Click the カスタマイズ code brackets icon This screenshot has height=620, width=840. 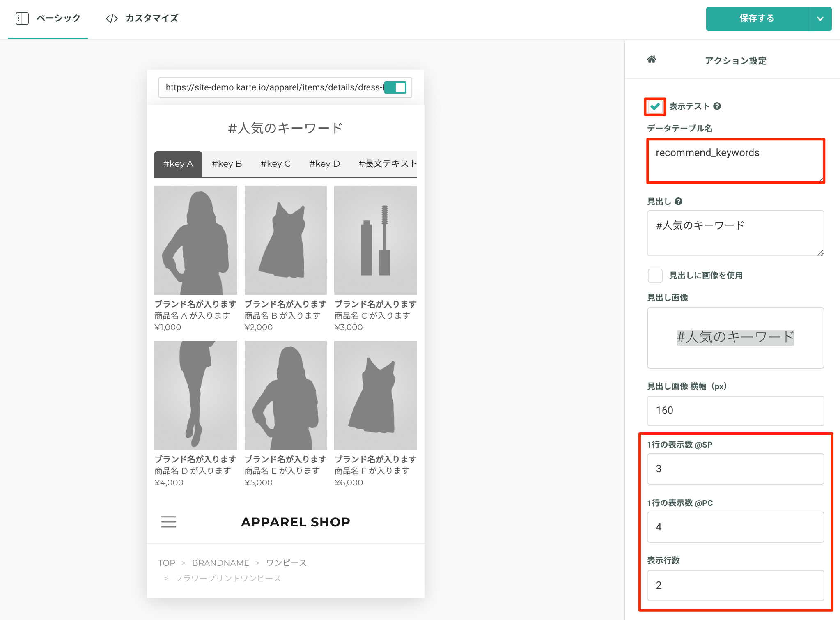point(112,18)
